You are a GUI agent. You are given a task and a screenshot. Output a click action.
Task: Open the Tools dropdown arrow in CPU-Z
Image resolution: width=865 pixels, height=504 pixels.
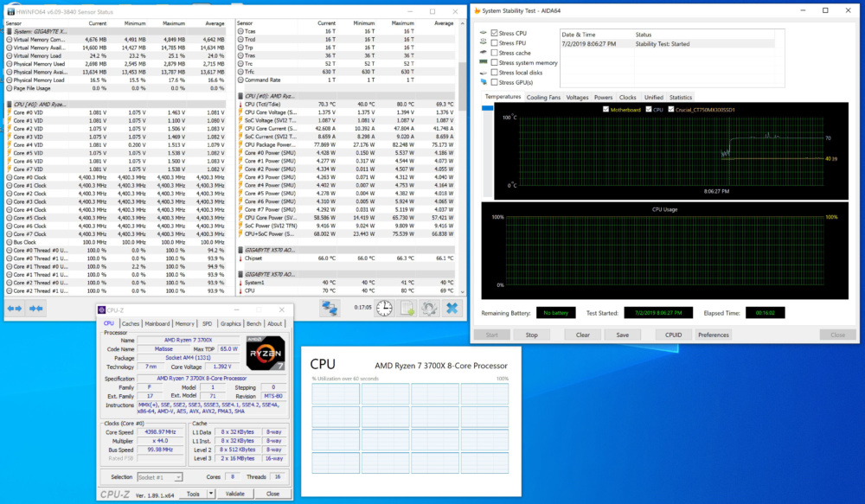coord(211,494)
